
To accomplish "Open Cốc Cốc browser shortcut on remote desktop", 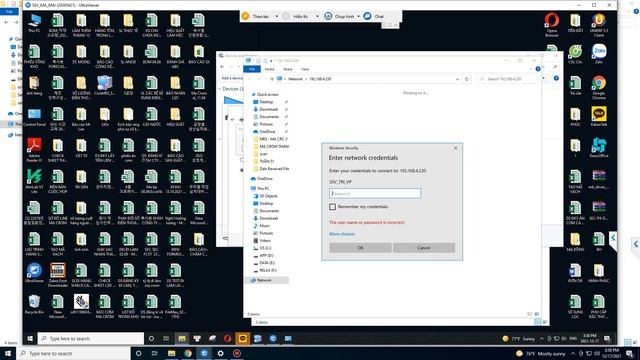I will (x=575, y=54).
